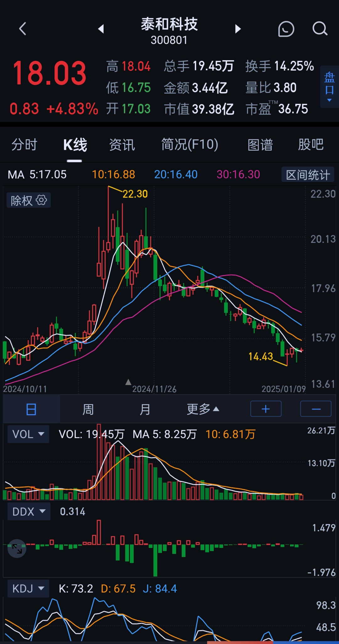Tap change percentage +4.83%
The image size is (339, 644).
coord(73,109)
